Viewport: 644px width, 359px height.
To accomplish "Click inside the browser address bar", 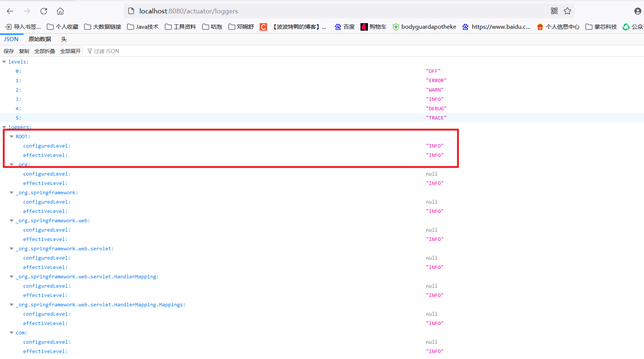I will click(261, 11).
